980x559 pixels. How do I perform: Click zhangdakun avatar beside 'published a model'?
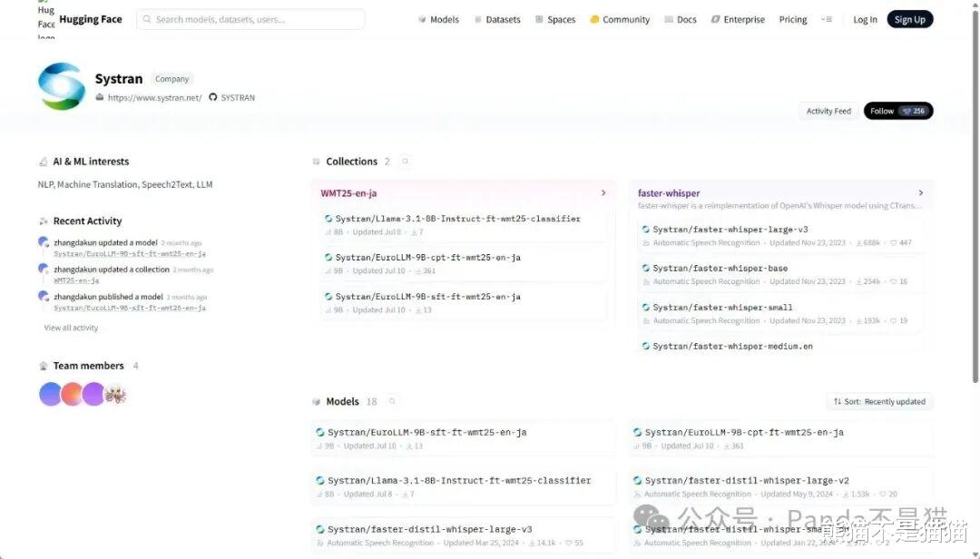[44, 297]
